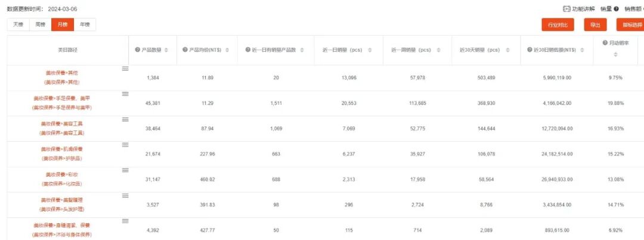Click 导出 export button

tap(595, 24)
